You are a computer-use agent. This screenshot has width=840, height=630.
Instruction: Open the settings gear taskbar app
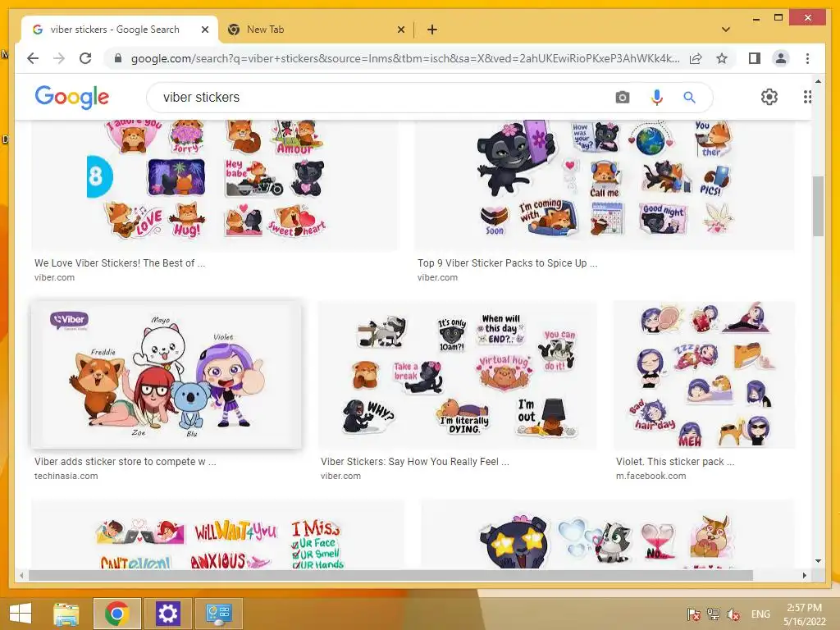pos(167,614)
